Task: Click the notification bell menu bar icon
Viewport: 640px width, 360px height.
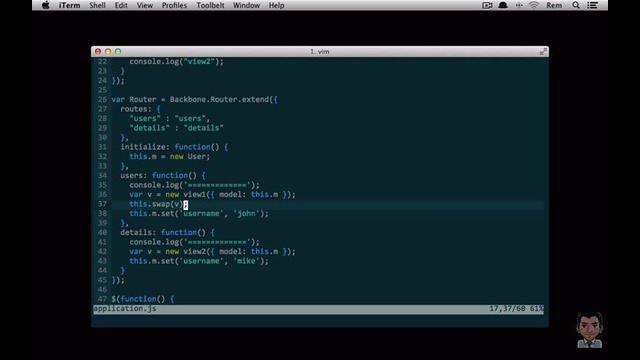Action: point(503,5)
